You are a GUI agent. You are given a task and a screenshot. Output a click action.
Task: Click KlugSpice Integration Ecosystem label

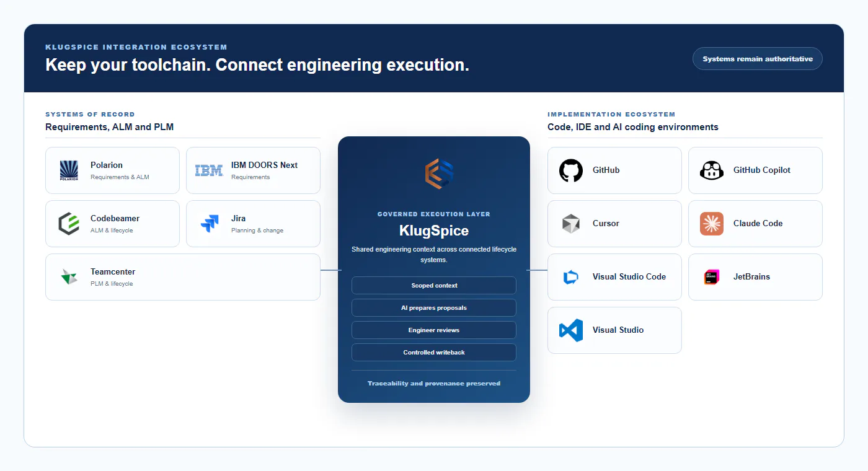click(136, 47)
